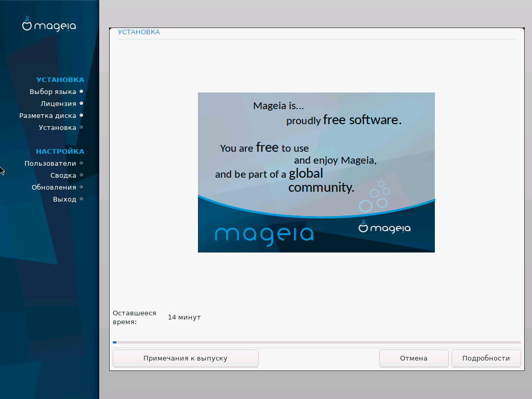Click the bullet next to Сводка

coord(82,175)
